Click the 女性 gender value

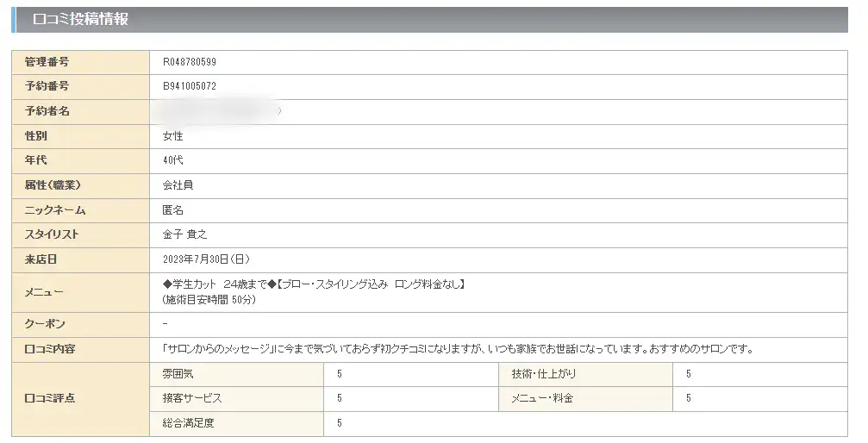coord(172,136)
